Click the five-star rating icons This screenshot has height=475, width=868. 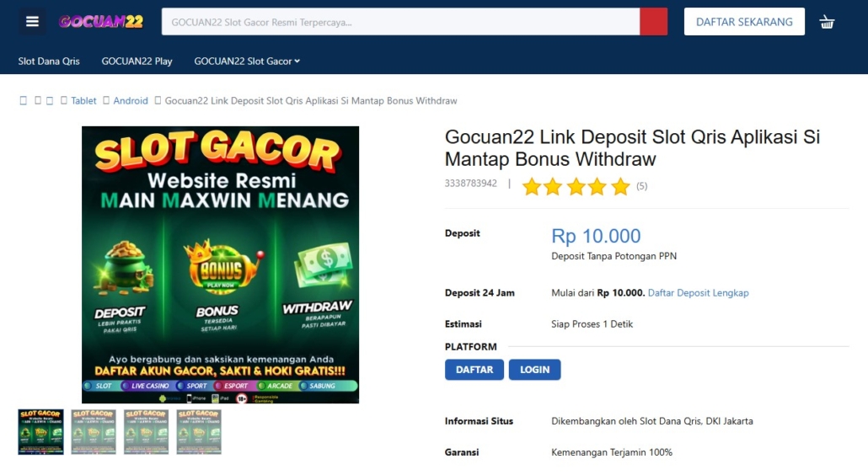pyautogui.click(x=576, y=186)
